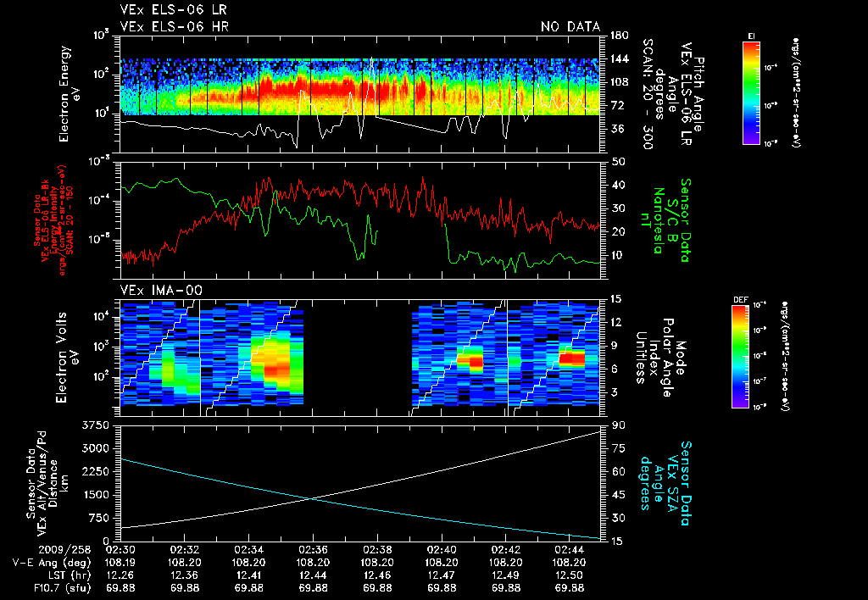
Task: Click the 'NO DATA' label
Action: pos(570,26)
